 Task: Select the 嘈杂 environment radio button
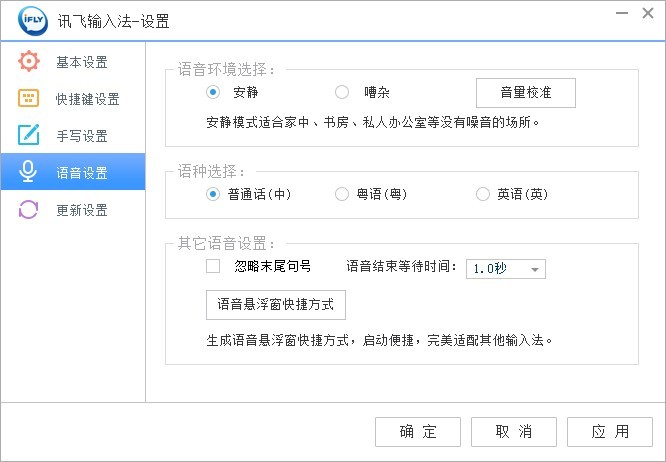tap(342, 93)
